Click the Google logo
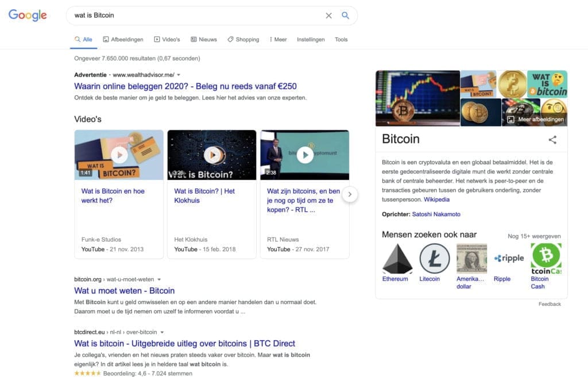Viewport: 588px width, 381px height. (28, 16)
